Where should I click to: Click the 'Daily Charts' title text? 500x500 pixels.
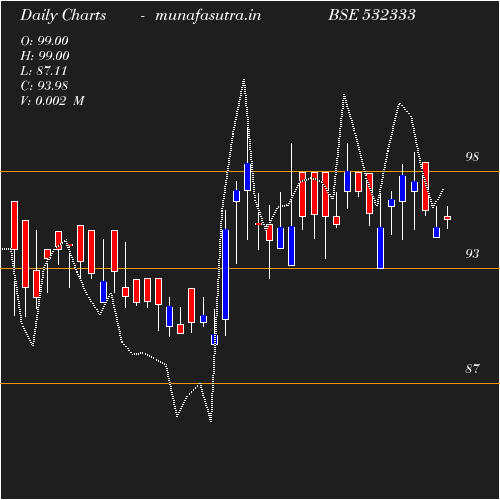(63, 15)
